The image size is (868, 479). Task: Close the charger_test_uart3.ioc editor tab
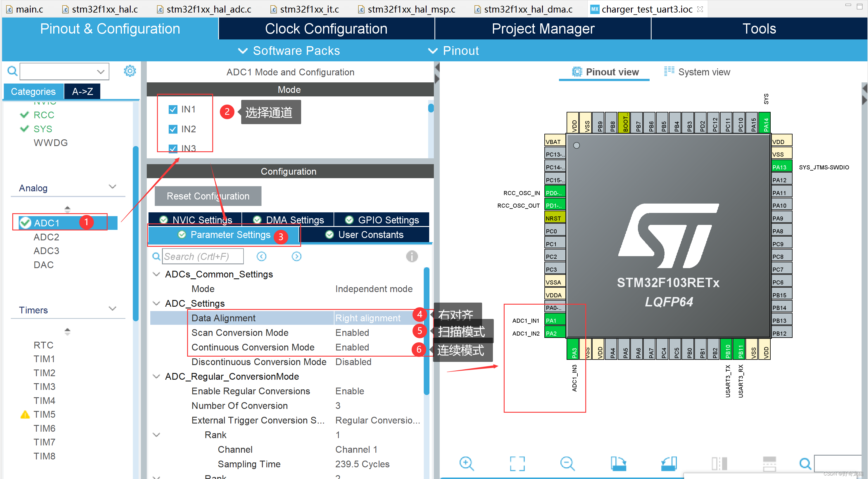click(x=700, y=9)
